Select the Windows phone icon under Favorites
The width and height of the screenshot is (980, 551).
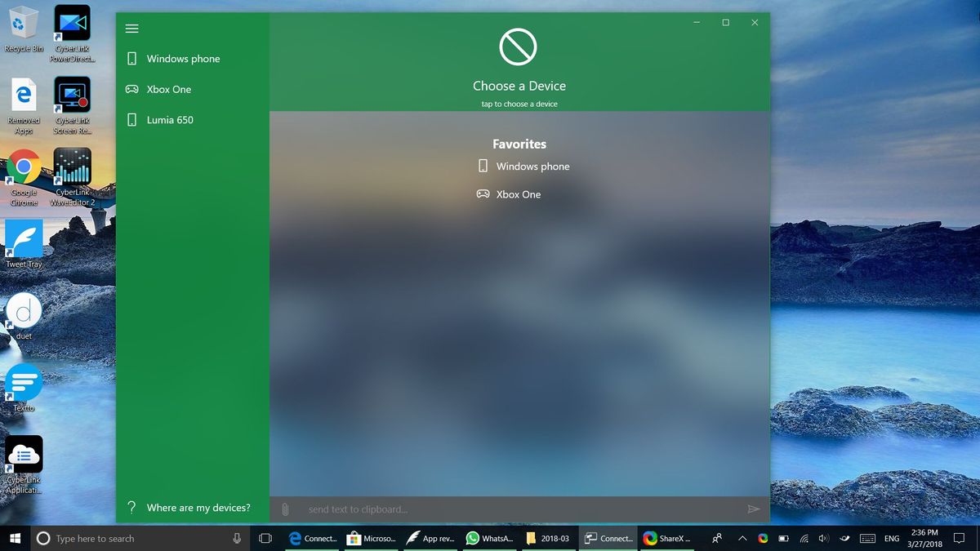click(483, 166)
